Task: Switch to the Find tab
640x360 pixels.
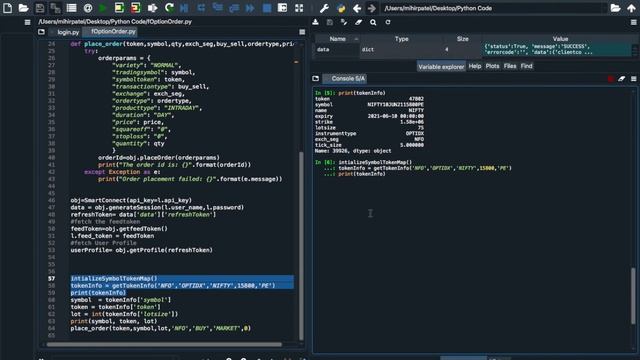Action: coord(527,66)
